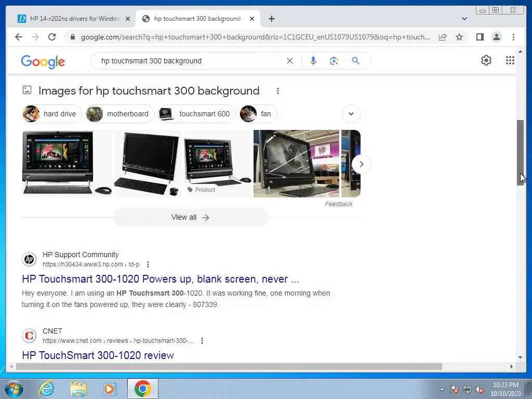Open store display TouchSmart photo
The width and height of the screenshot is (532, 399).
pos(296,164)
